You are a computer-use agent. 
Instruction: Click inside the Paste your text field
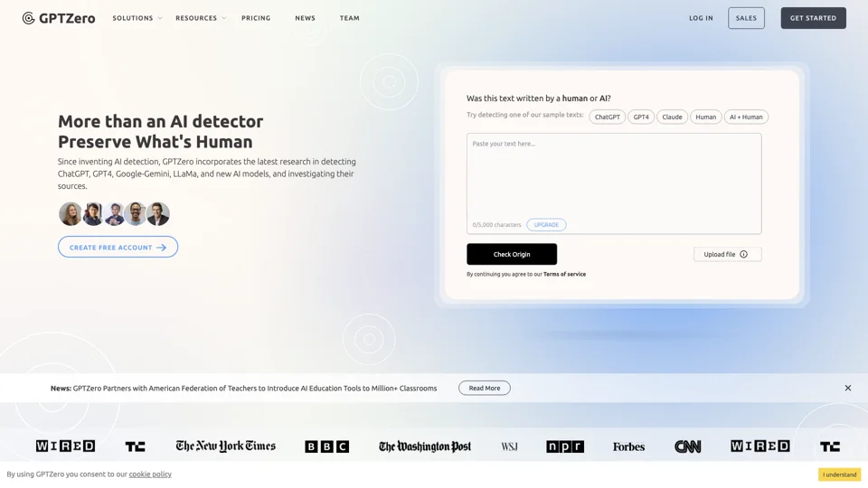point(613,176)
